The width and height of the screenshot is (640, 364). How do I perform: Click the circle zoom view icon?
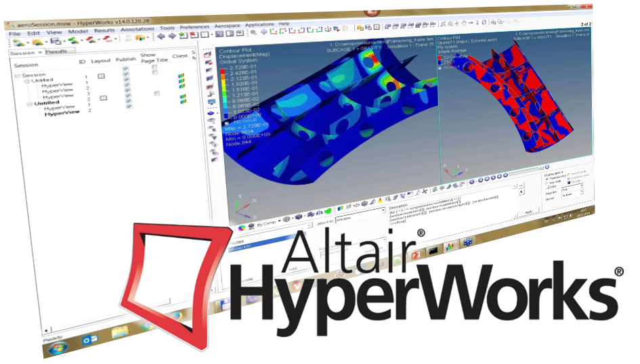pyautogui.click(x=450, y=24)
